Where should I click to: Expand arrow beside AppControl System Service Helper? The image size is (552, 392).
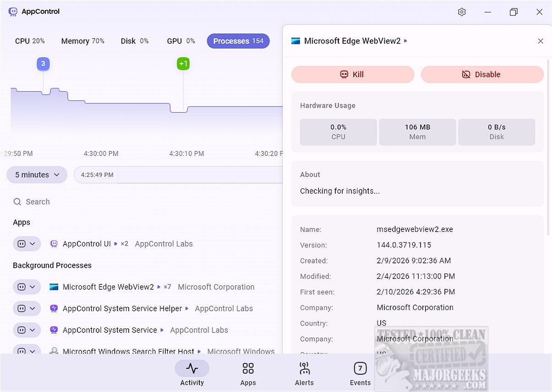point(187,308)
